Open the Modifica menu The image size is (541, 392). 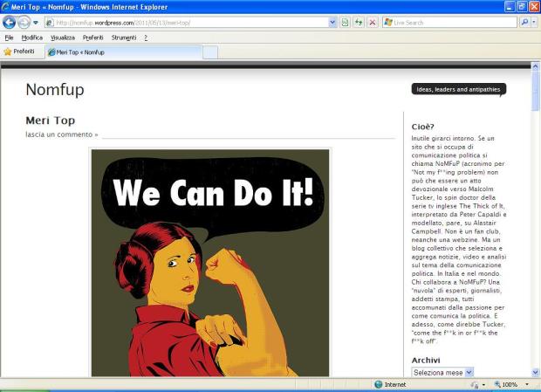pos(32,38)
